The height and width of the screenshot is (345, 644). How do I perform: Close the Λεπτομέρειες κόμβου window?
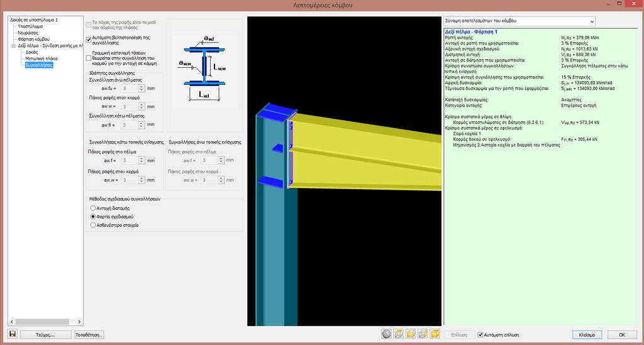click(x=634, y=3)
